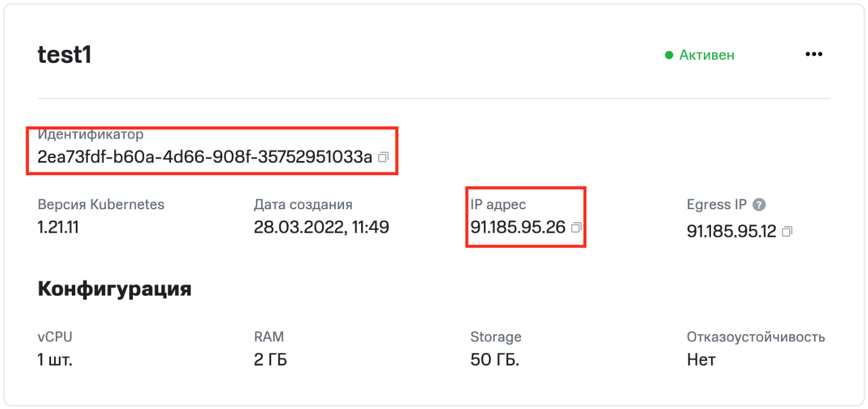The image size is (868, 409).
Task: Click the Конфигурация section heading
Action: (x=114, y=289)
